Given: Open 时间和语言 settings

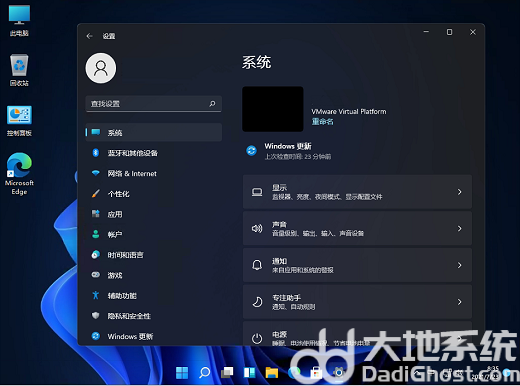Looking at the screenshot, I should [x=154, y=255].
